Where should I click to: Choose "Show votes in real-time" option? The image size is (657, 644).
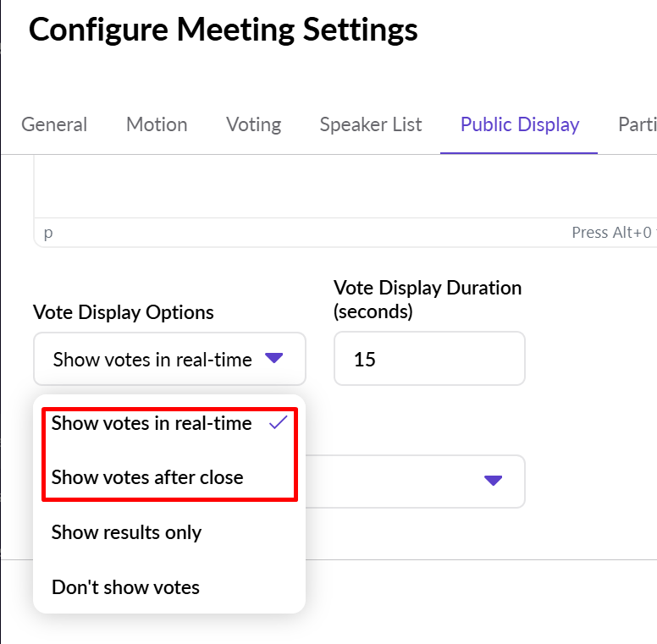click(x=152, y=423)
